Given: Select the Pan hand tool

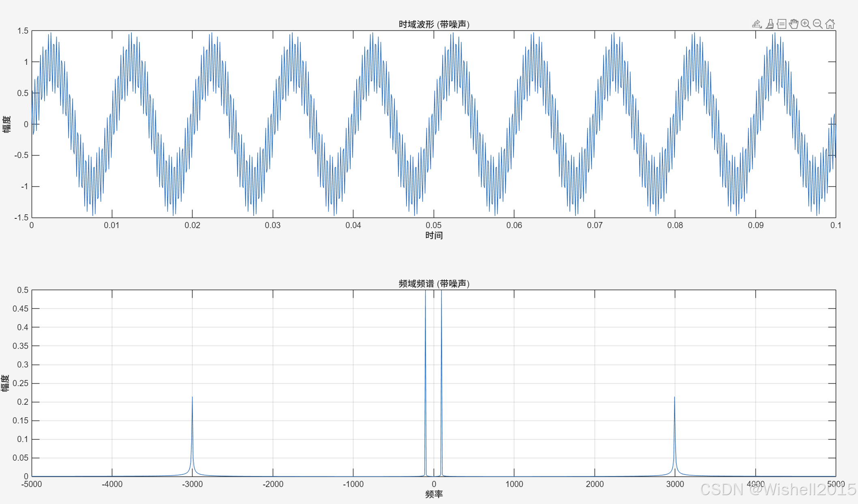Looking at the screenshot, I should click(794, 24).
